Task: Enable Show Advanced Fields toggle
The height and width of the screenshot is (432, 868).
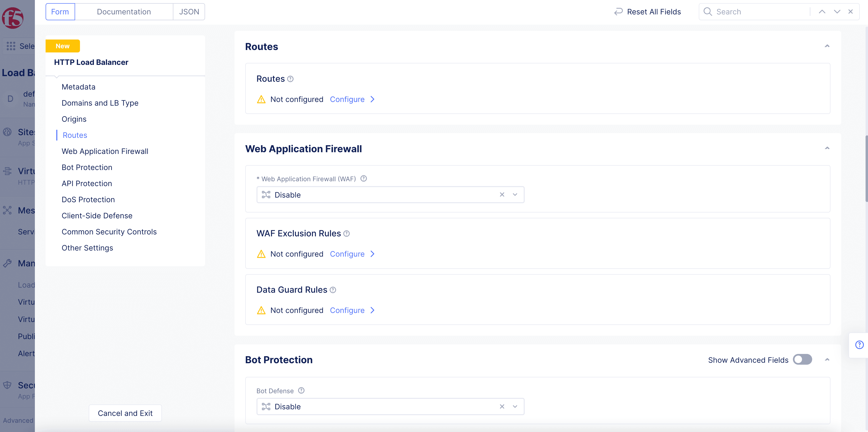Action: pyautogui.click(x=802, y=360)
